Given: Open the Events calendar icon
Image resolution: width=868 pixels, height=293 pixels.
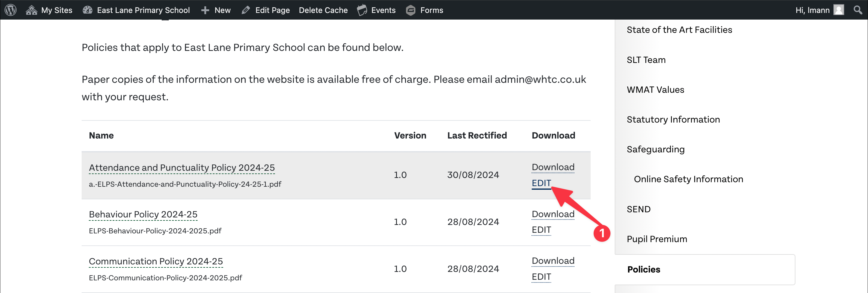Looking at the screenshot, I should [x=362, y=10].
